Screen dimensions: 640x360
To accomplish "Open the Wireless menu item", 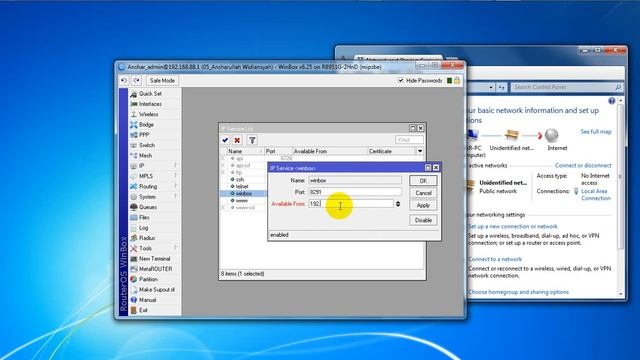I will click(x=148, y=114).
